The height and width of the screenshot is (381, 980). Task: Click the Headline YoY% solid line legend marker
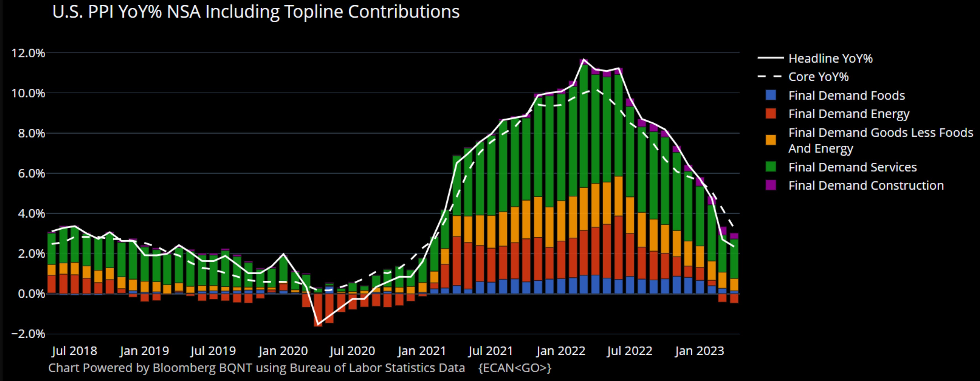[770, 58]
